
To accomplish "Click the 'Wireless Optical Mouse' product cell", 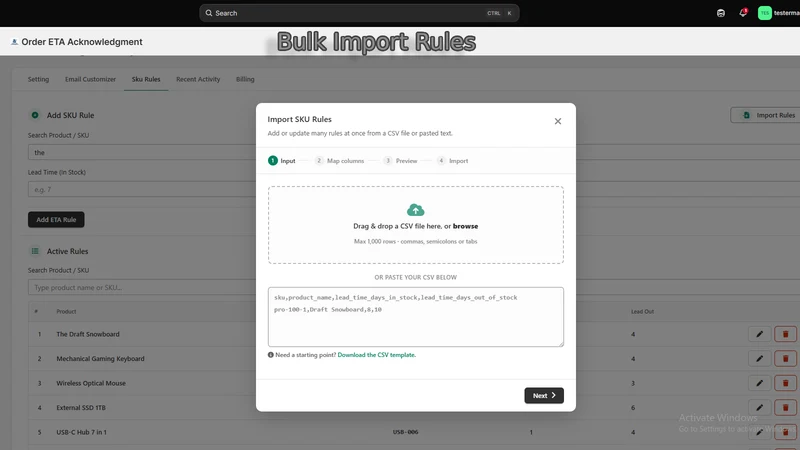I will coord(91,383).
